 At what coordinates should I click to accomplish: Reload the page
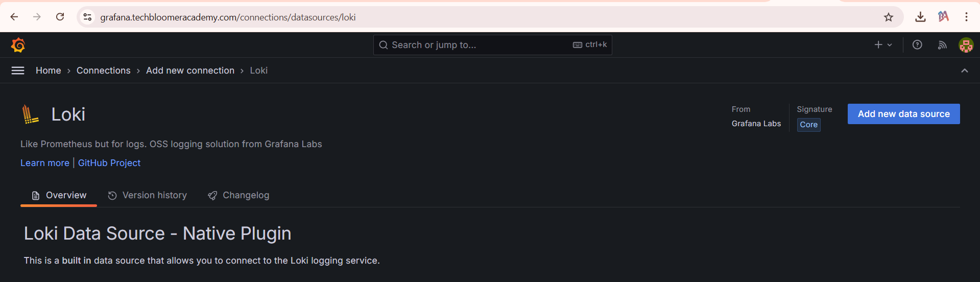click(60, 17)
